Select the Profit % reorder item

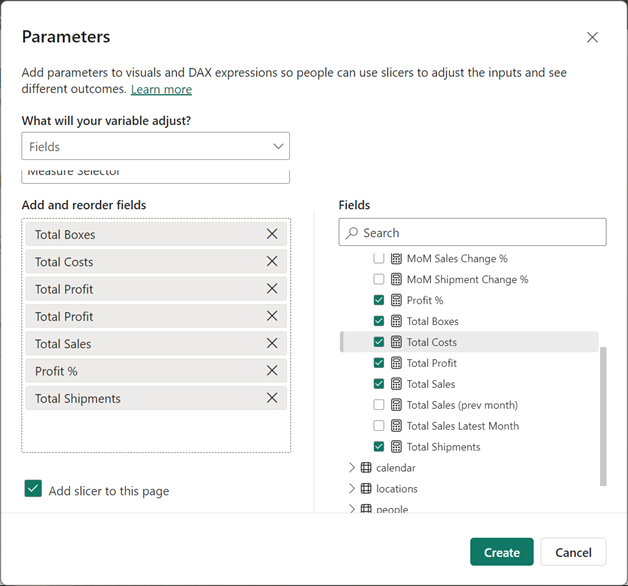(156, 371)
